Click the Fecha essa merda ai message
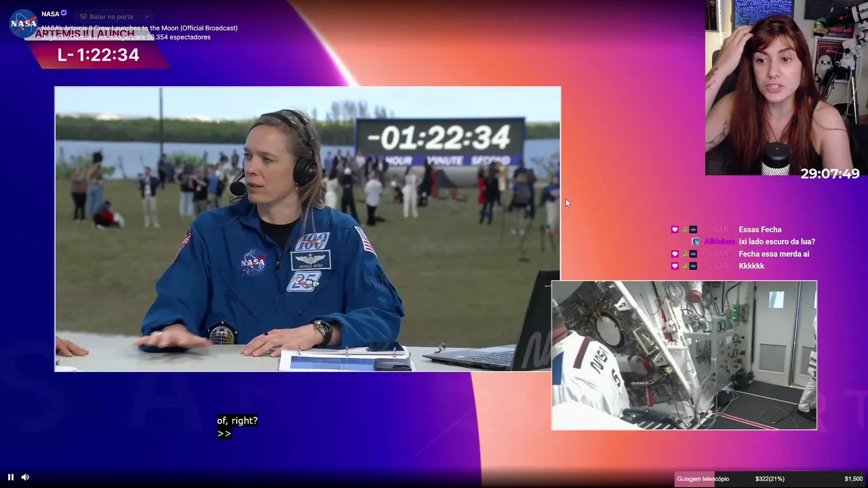The width and height of the screenshot is (868, 488). pos(774,254)
